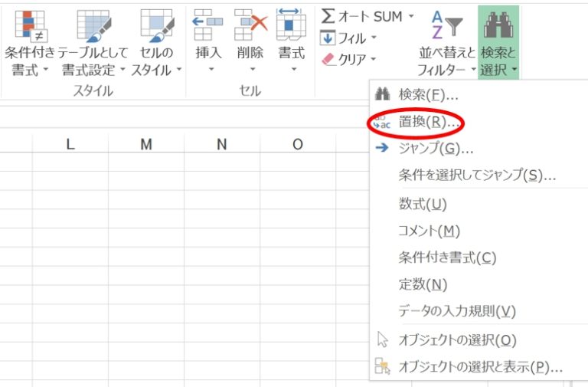Select 定数(N) constants menu item
The height and width of the screenshot is (387, 588).
(423, 284)
